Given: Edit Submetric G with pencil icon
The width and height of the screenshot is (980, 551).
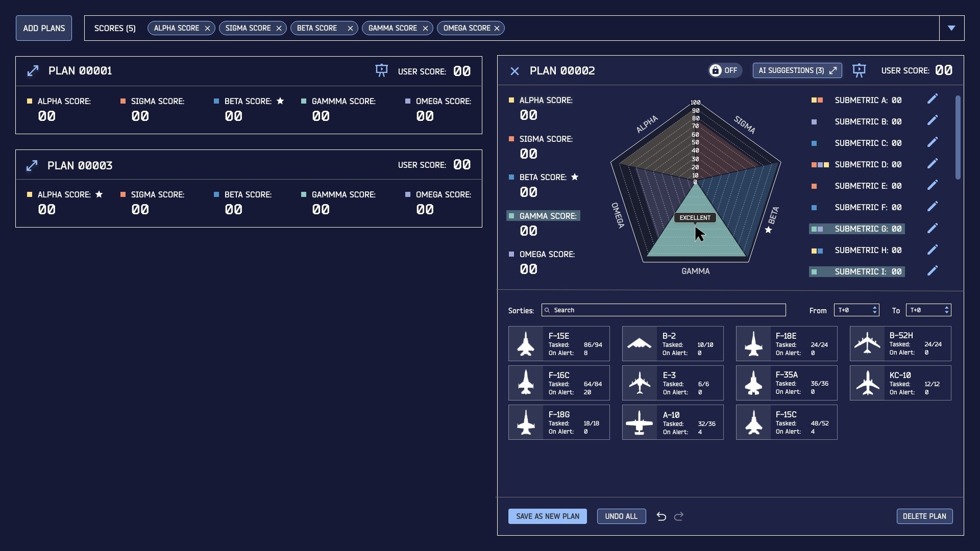Looking at the screenshot, I should [933, 228].
